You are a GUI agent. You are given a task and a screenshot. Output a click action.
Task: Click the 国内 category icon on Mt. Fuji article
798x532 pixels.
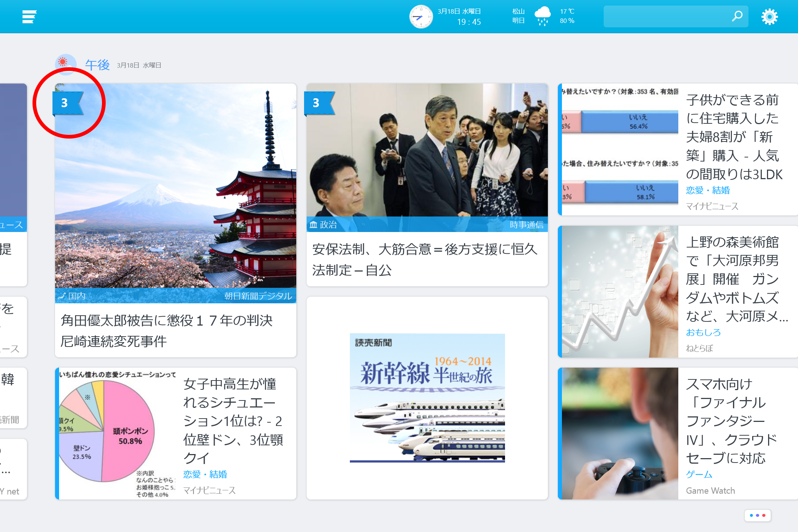pyautogui.click(x=61, y=296)
